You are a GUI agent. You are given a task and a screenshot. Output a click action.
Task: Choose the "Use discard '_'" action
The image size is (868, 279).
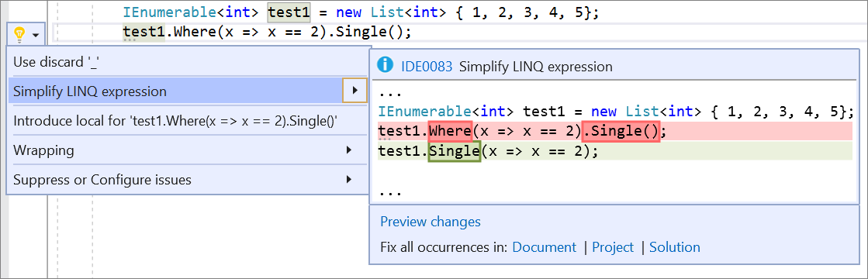[188, 62]
